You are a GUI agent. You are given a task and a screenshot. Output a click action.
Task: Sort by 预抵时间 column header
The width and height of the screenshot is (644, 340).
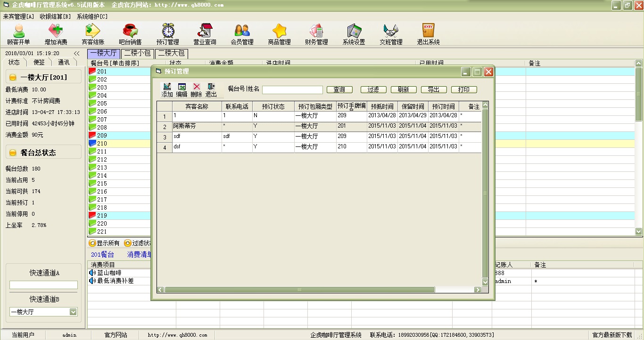click(382, 106)
